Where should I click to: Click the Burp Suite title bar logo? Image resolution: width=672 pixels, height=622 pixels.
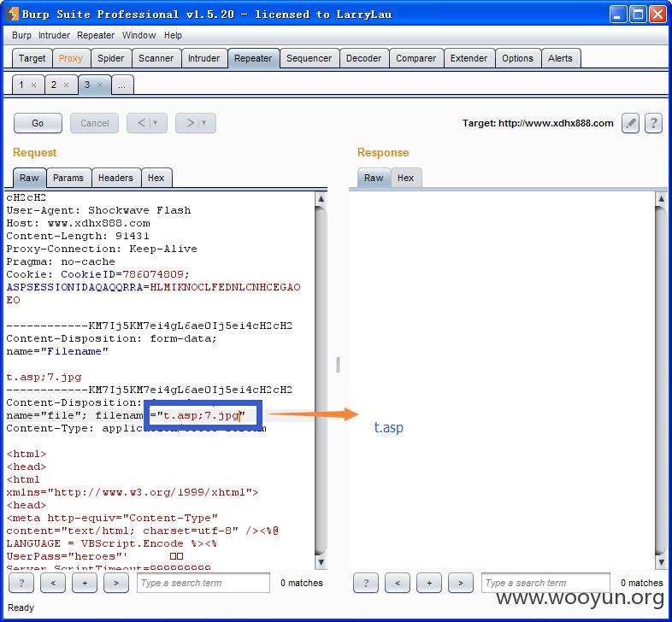pyautogui.click(x=13, y=14)
